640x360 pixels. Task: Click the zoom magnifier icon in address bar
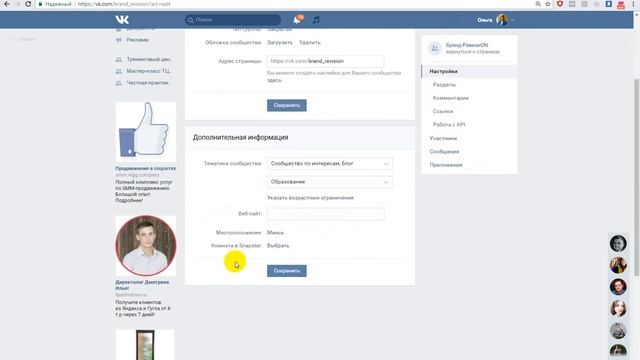[x=538, y=4]
